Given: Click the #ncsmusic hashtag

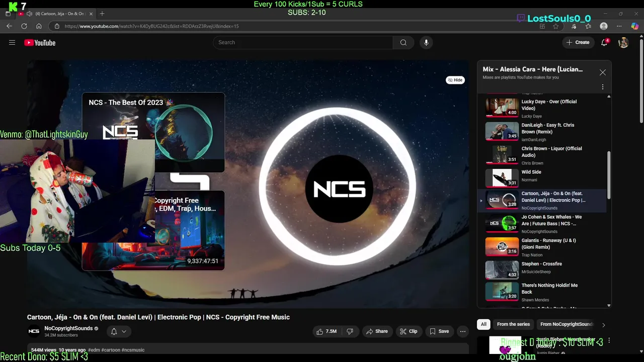Looking at the screenshot, I should [133, 350].
